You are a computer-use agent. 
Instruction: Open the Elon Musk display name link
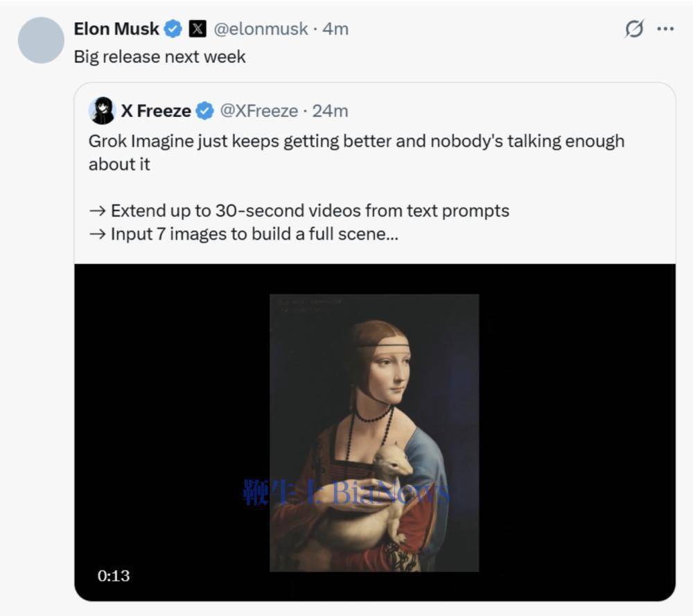(116, 29)
